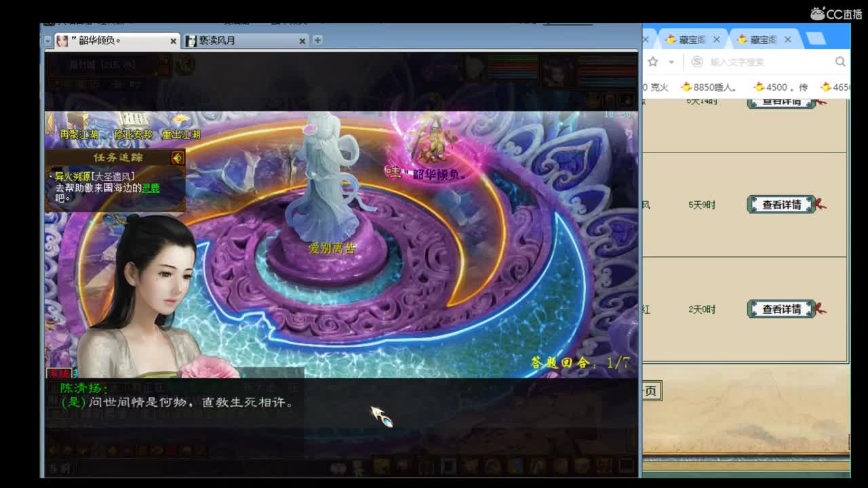View details for the 2天0时 listing

pos(781,309)
